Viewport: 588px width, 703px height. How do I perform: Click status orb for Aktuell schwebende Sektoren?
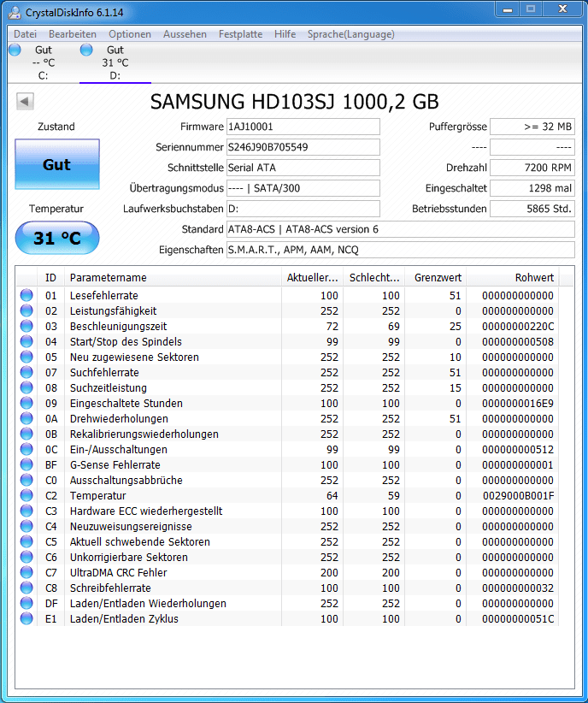click(x=26, y=541)
